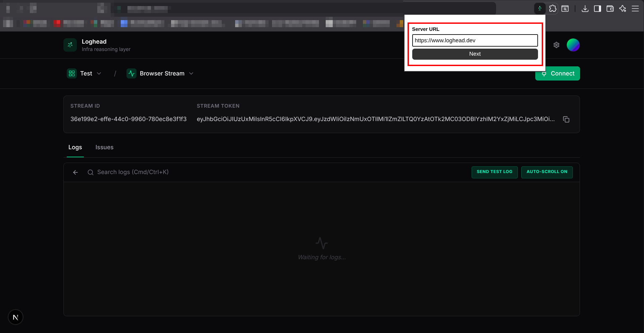Viewport: 644px width, 333px height.
Task: Open the browser wallet icon
Action: point(610,9)
